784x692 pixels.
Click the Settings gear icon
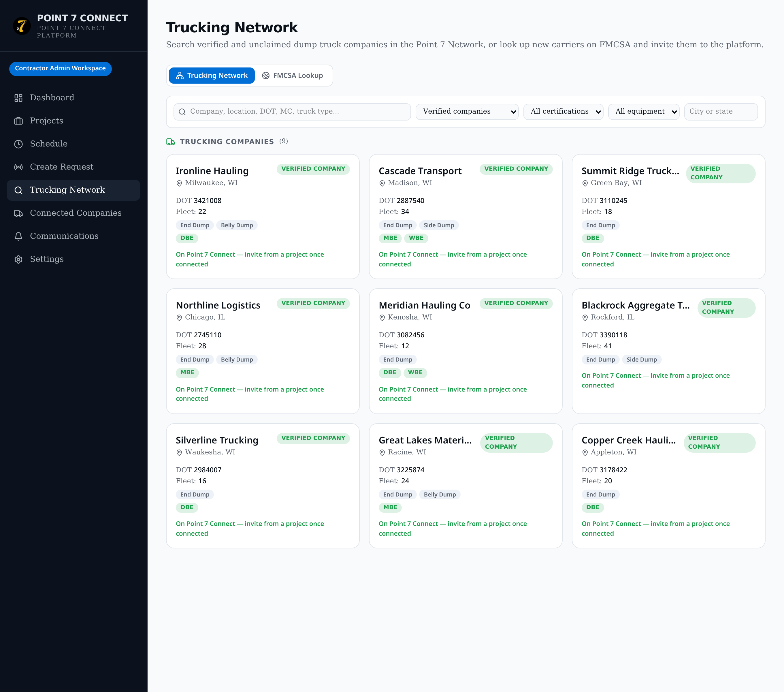[18, 259]
